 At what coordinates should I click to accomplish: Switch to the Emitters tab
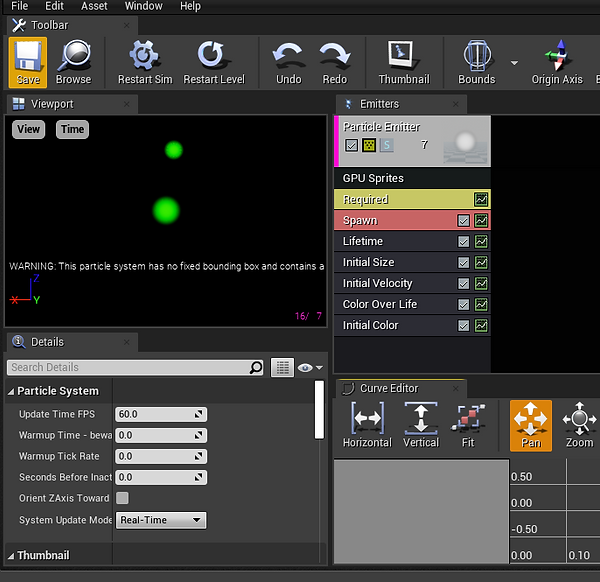pos(401,104)
